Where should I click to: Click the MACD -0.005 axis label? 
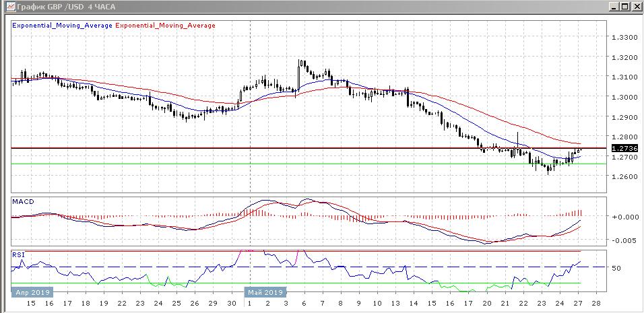pyautogui.click(x=623, y=240)
